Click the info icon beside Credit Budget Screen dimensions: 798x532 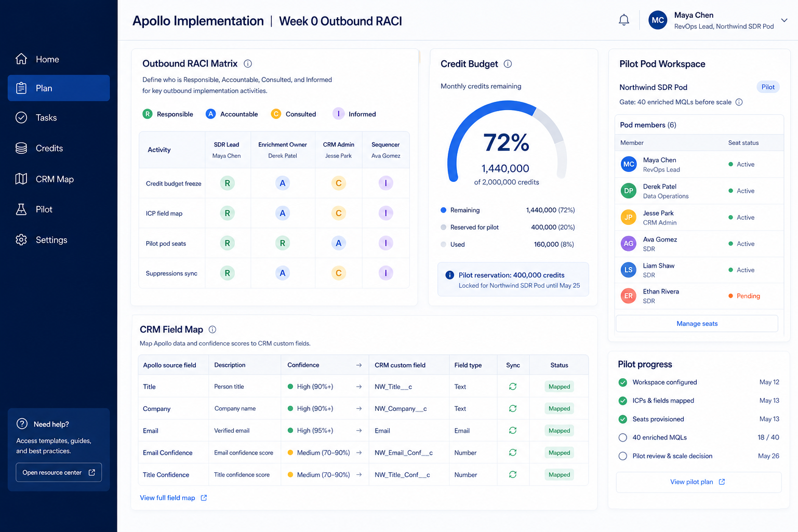click(508, 64)
